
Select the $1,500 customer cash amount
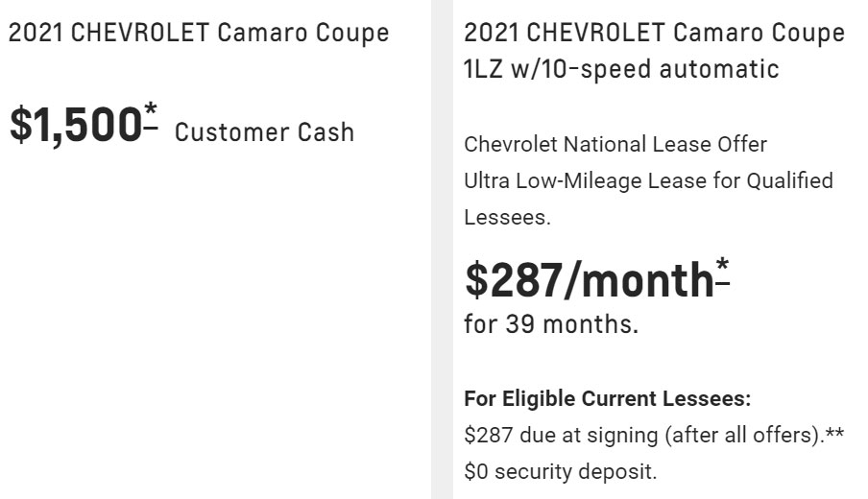pyautogui.click(x=76, y=125)
